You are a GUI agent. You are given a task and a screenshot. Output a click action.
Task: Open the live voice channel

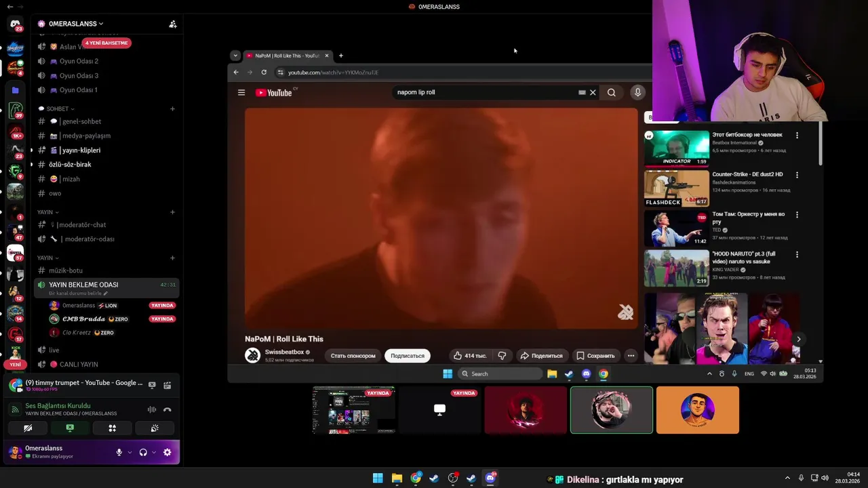point(106,350)
